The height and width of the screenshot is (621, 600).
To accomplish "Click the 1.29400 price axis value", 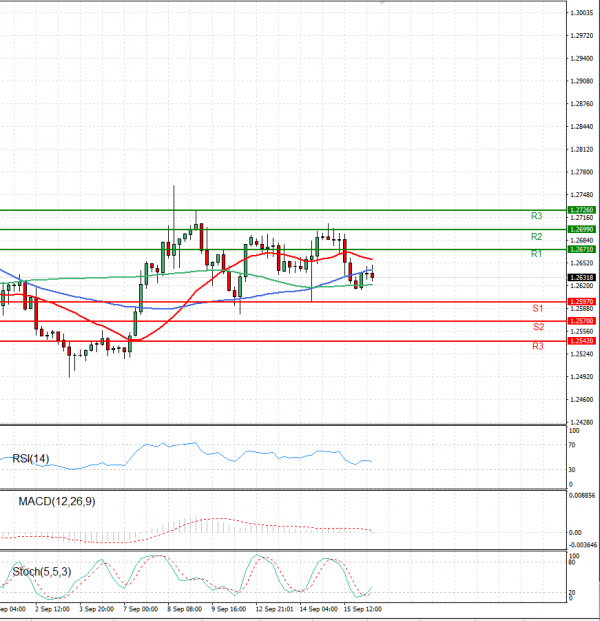I will pyautogui.click(x=581, y=59).
